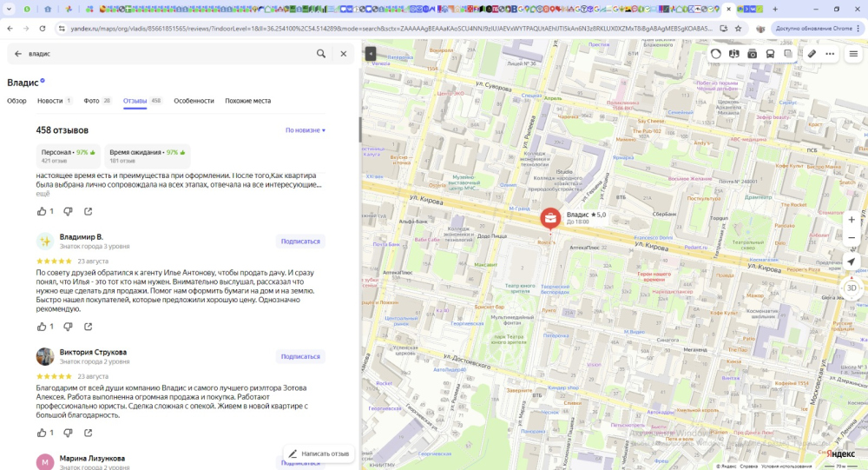Click Марина Лизункова's avatar
The height and width of the screenshot is (470, 868).
click(x=45, y=461)
